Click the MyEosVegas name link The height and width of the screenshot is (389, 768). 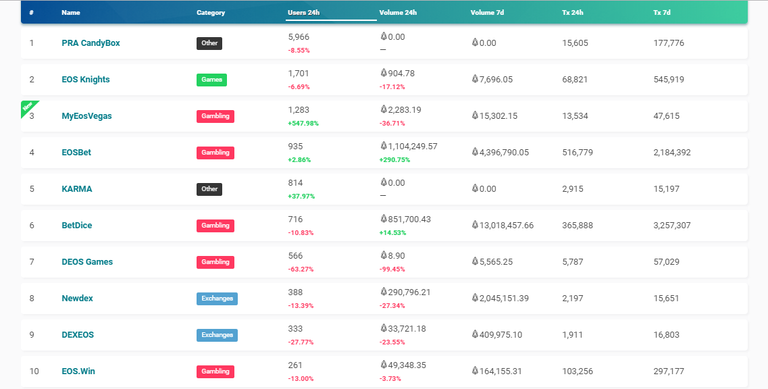click(x=87, y=116)
